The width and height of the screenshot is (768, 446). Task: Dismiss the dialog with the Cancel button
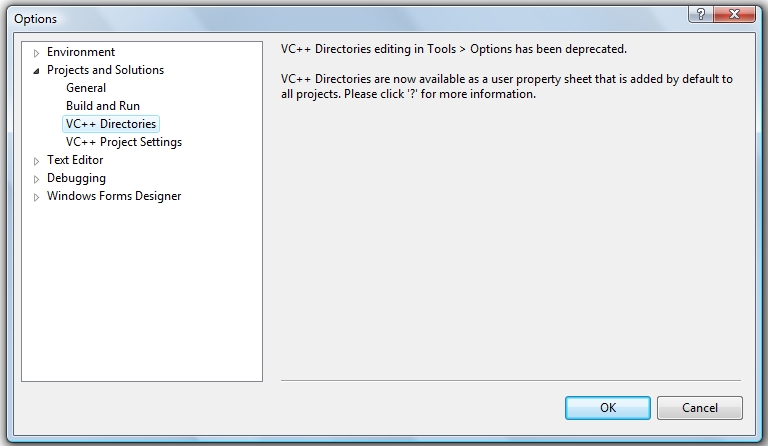pos(700,408)
